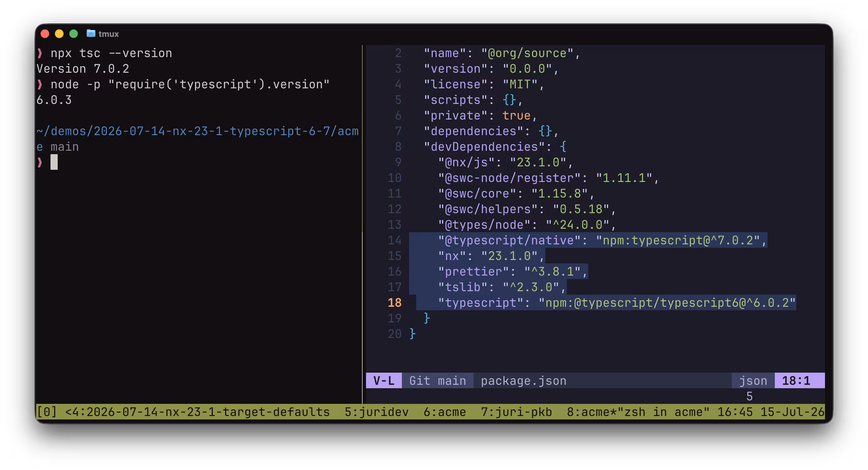This screenshot has height=470, width=868.
Task: Click the "private": true value
Action: click(x=516, y=115)
